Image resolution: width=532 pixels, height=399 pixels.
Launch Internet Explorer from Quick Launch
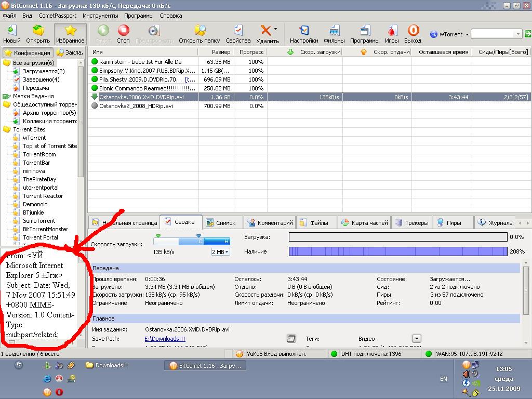pos(47,379)
